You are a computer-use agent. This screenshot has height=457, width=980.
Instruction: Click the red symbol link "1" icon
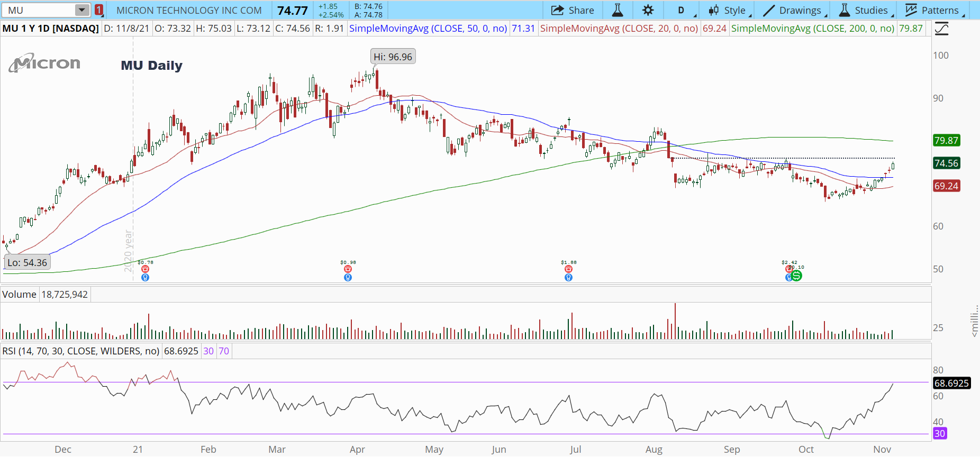(99, 10)
